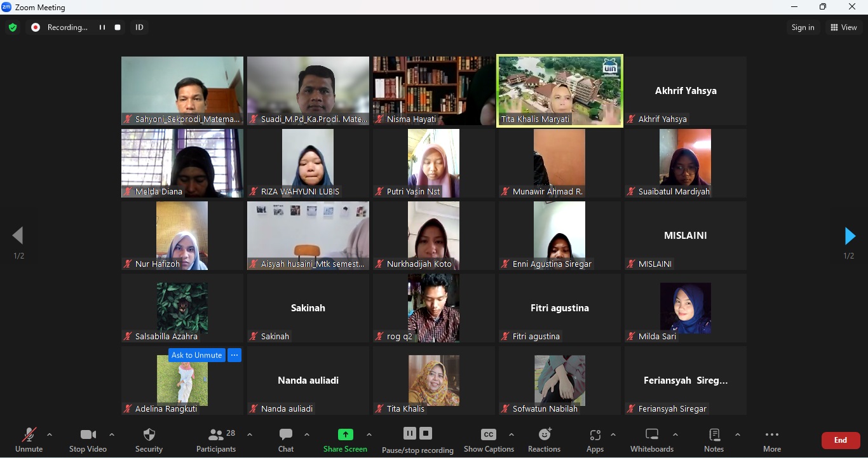
Task: Open the Reactions emoji picker
Action: click(545, 440)
